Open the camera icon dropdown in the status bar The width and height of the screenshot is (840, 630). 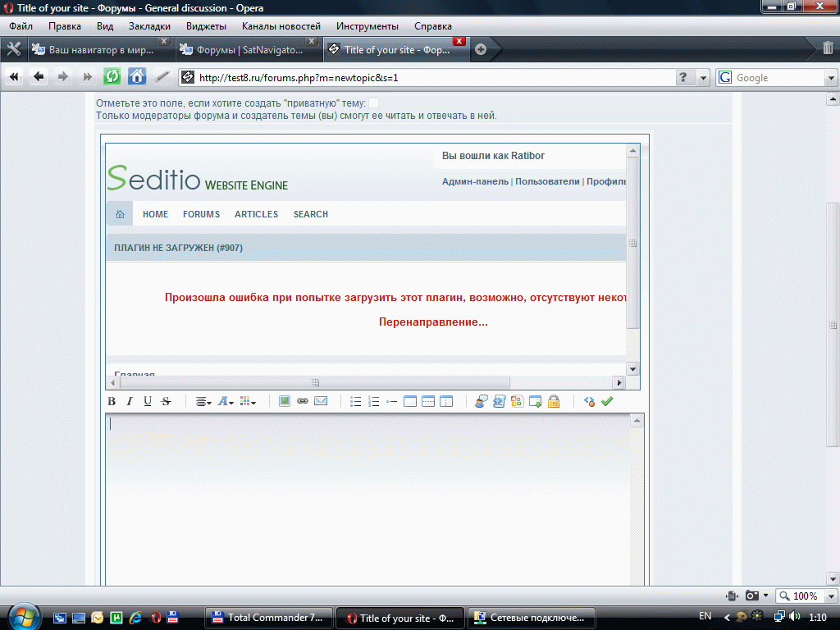765,596
